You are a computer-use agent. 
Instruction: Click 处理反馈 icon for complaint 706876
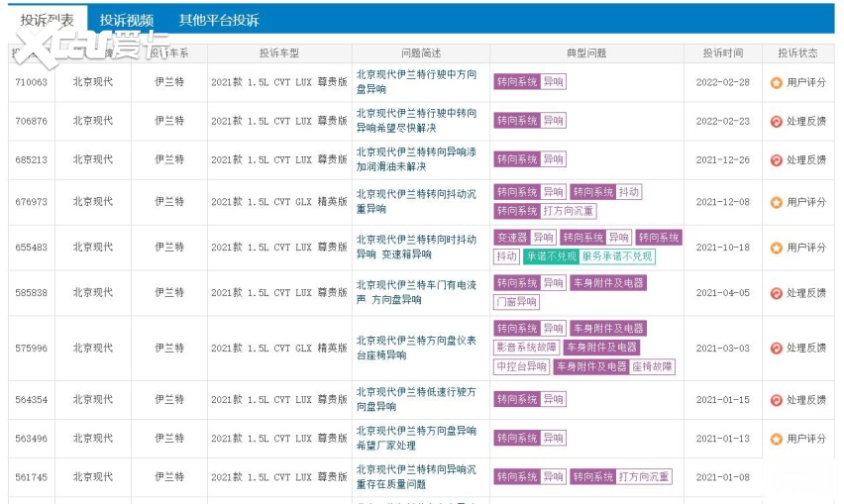(777, 122)
